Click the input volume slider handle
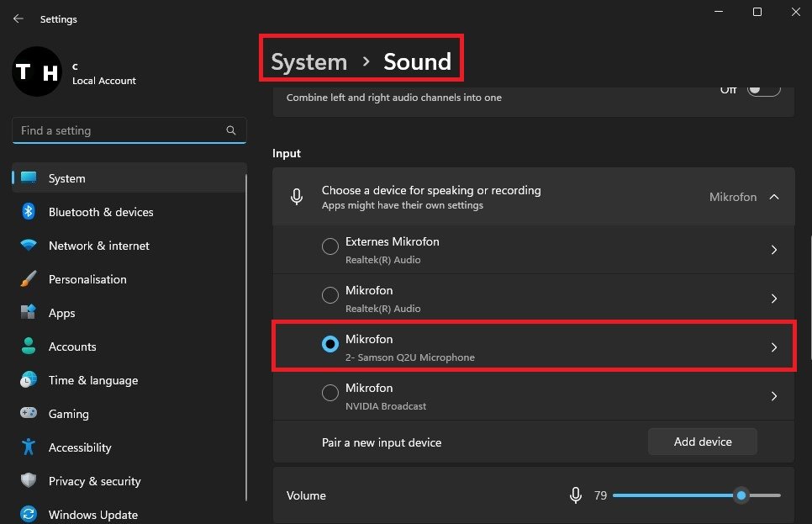 point(741,495)
